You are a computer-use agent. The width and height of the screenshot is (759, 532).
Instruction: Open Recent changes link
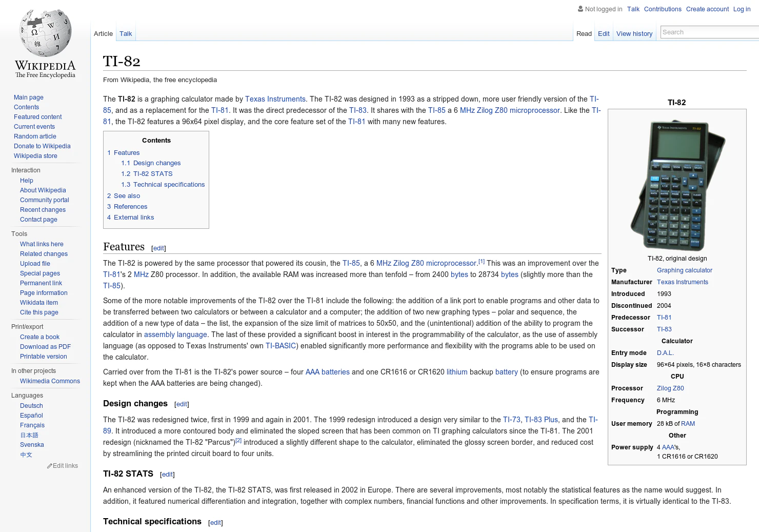(x=43, y=210)
